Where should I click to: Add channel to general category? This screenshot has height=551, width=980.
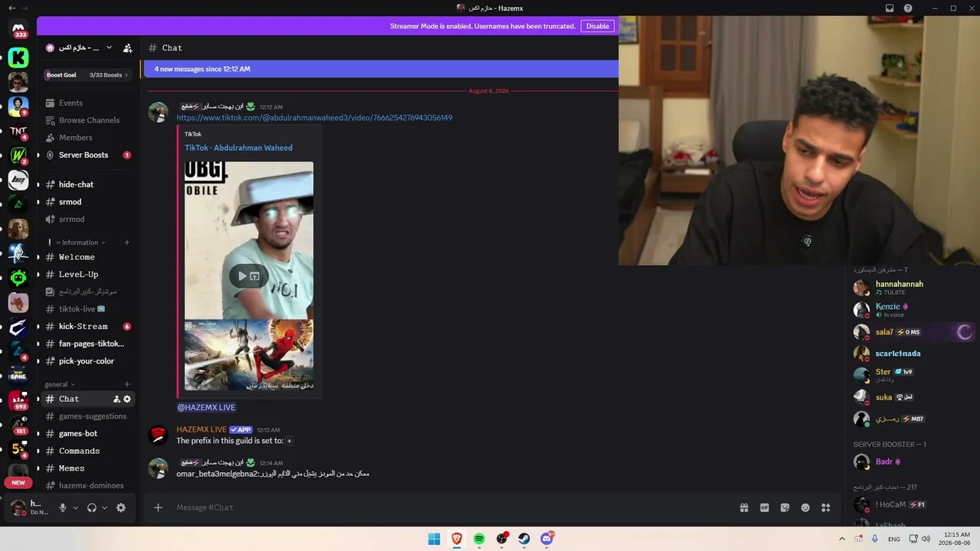[127, 384]
